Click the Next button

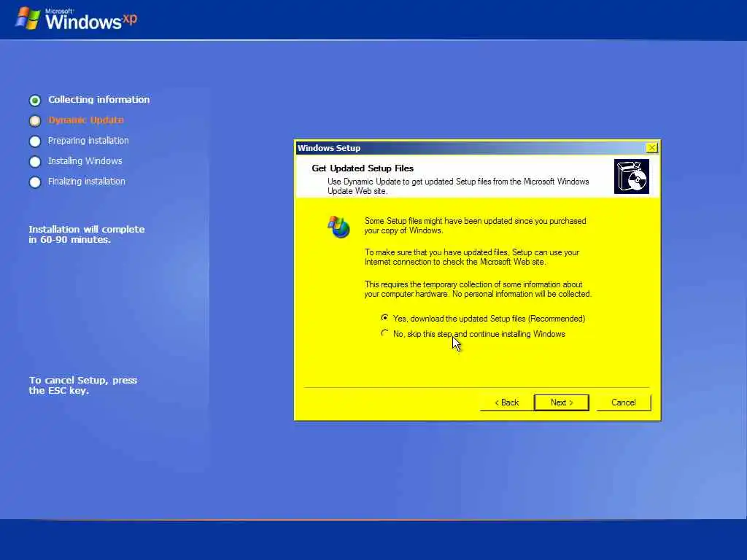(561, 402)
